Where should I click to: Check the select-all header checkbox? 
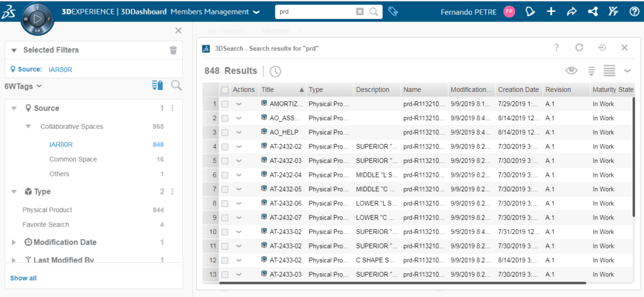[x=225, y=89]
